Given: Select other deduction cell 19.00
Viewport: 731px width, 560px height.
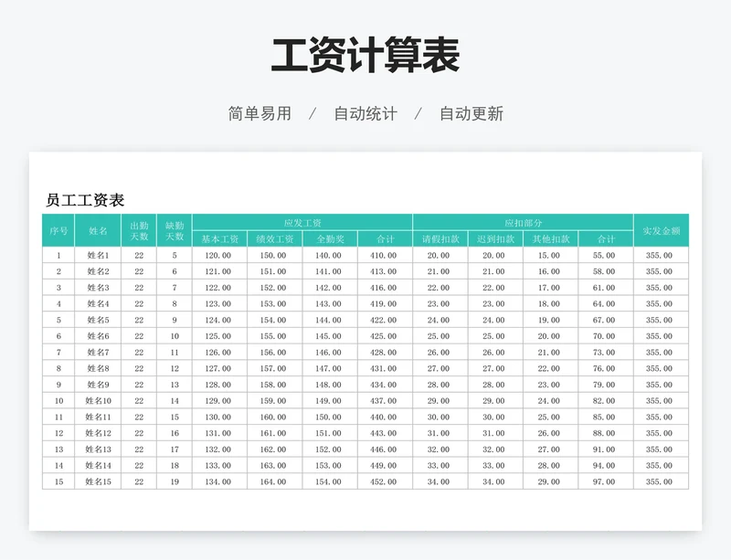Looking at the screenshot, I should pyautogui.click(x=551, y=320).
